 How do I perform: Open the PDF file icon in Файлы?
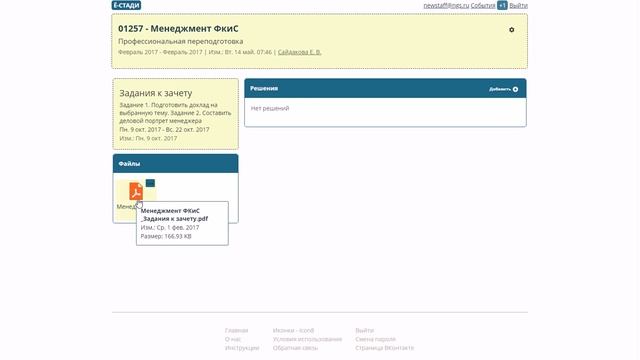tap(136, 191)
